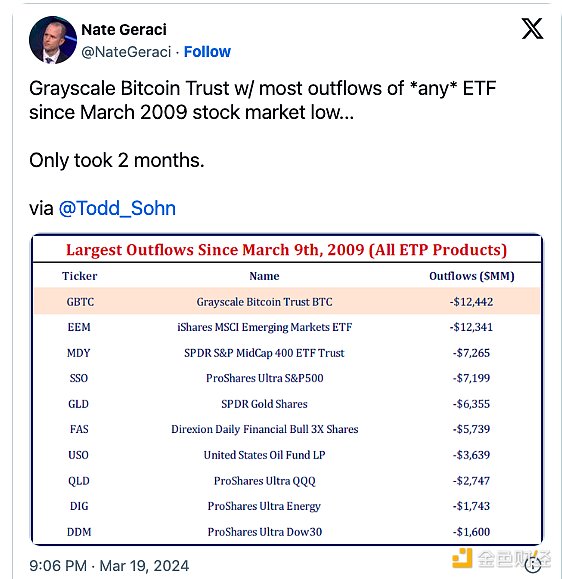Click the X logo icon

(x=532, y=28)
